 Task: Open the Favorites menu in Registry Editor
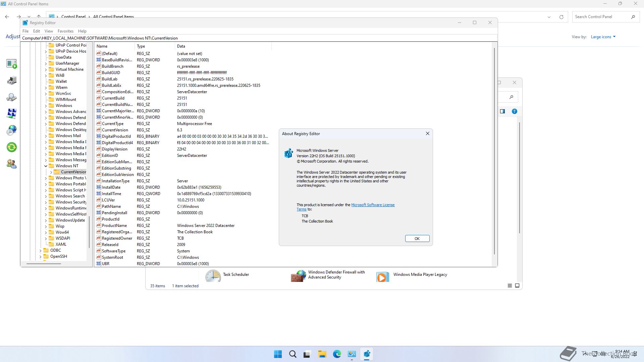point(65,31)
